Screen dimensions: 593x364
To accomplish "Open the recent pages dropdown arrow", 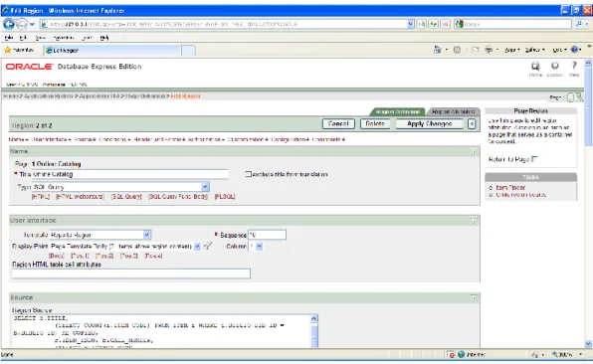I will pyautogui.click(x=32, y=24).
